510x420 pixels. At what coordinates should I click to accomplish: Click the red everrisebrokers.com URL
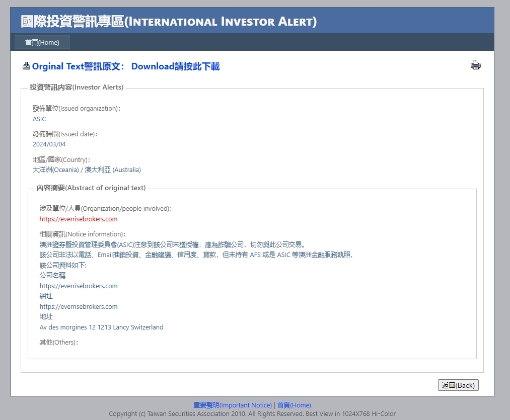coord(79,219)
